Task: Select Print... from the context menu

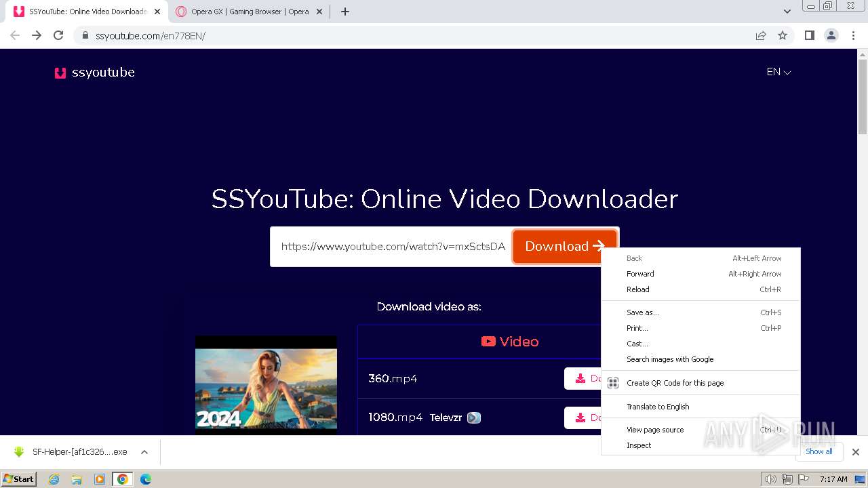Action: tap(701, 328)
